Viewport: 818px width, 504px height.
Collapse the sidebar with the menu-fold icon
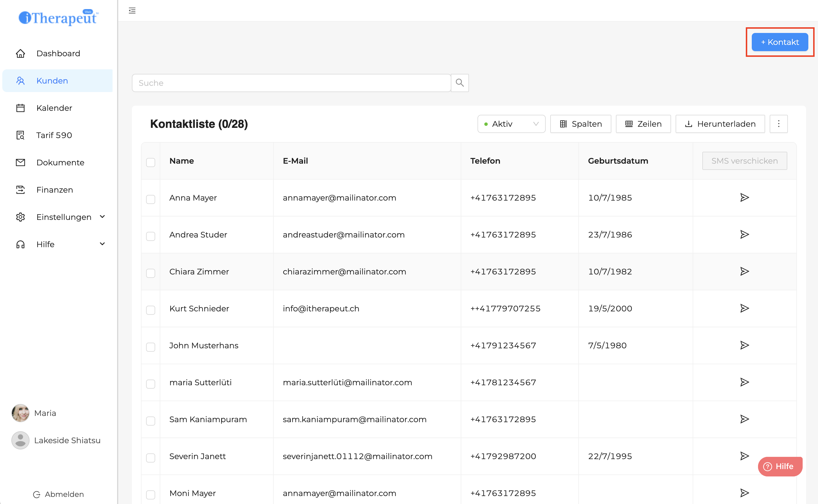132,11
